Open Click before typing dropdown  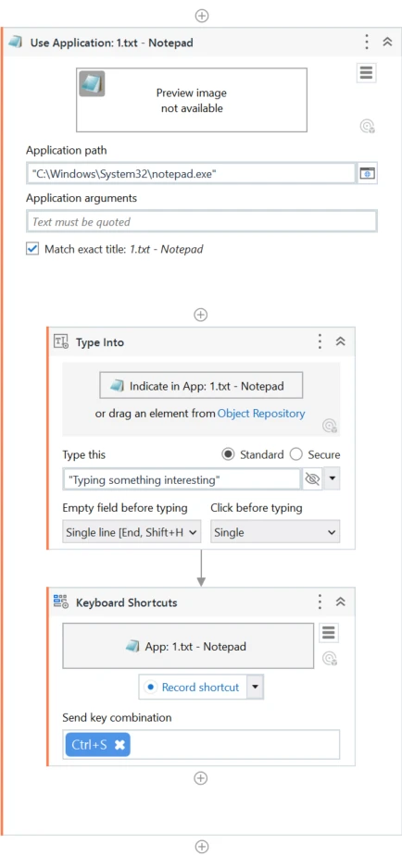pyautogui.click(x=275, y=532)
